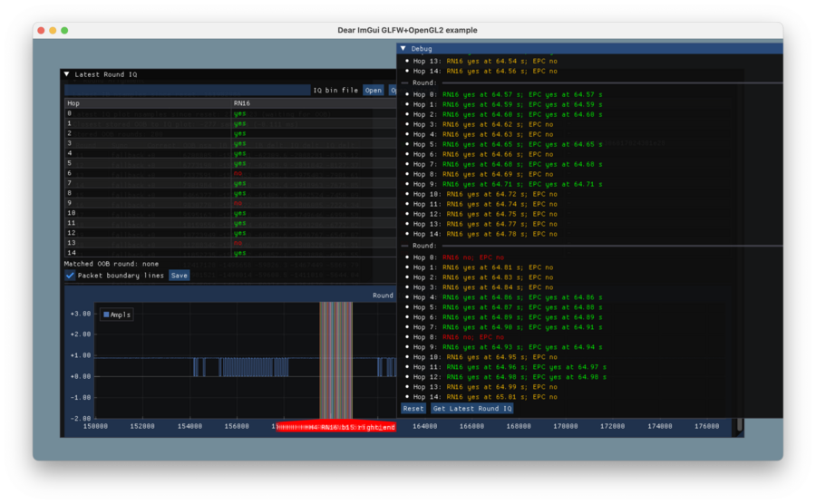This screenshot has width=816, height=504.
Task: Click x-axis tick label 154000
Action: (x=190, y=427)
